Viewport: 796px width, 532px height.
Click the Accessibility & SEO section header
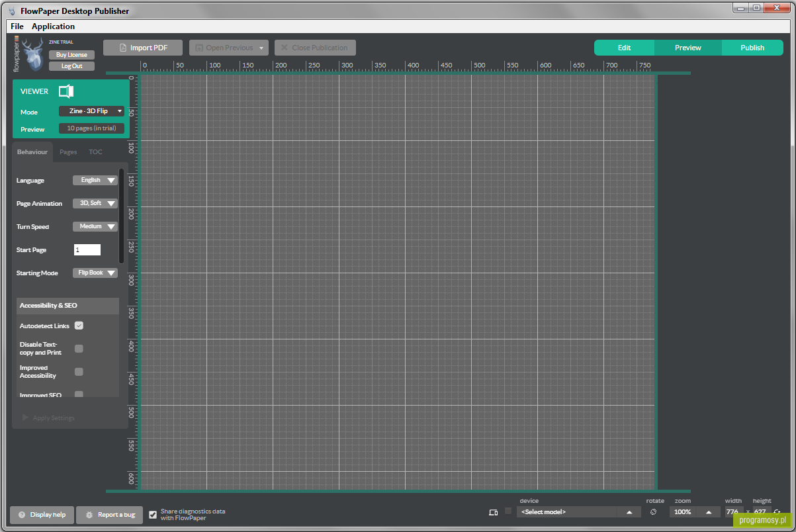(68, 306)
